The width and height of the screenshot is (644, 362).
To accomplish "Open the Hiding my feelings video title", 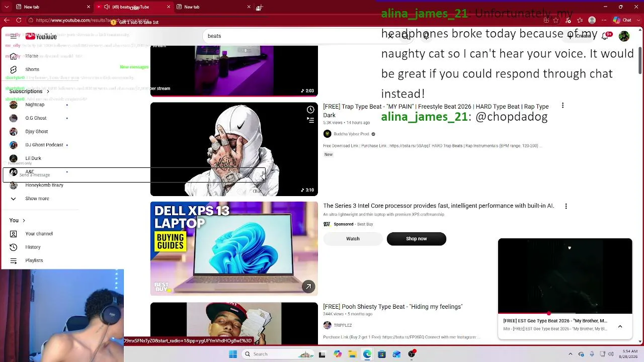I will tap(392, 307).
